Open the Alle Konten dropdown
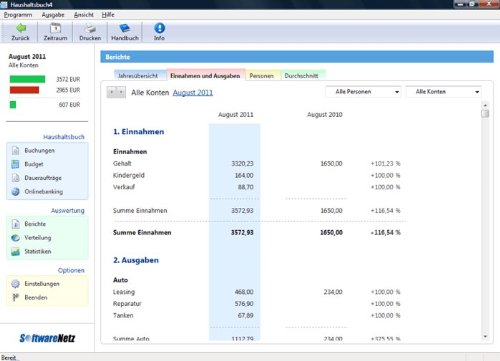This screenshot has width=500, height=361. click(444, 92)
